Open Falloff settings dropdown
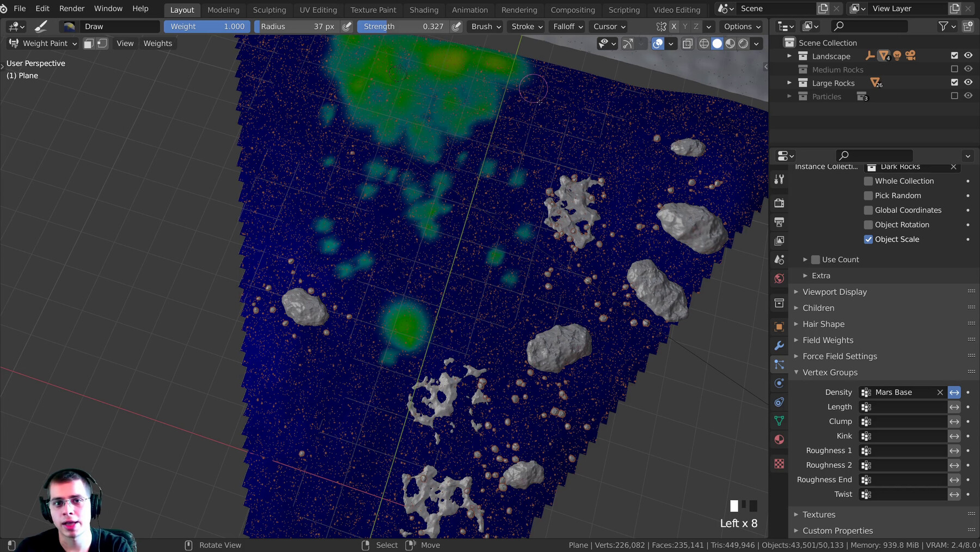The height and width of the screenshot is (552, 980). pyautogui.click(x=568, y=26)
